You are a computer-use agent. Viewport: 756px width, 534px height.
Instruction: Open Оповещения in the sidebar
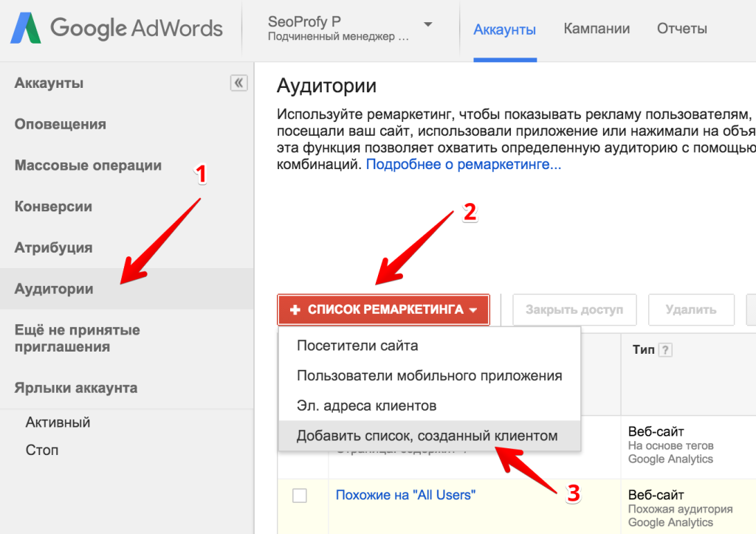[x=61, y=124]
